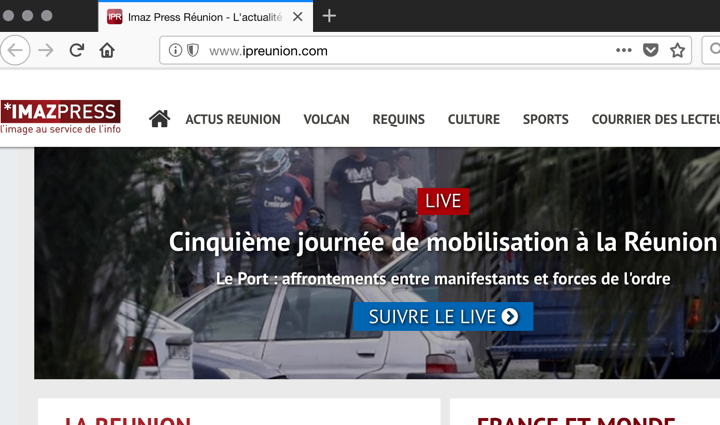Screen dimensions: 720x425
Task: Click the search field magnifier in toolbar
Action: (x=714, y=50)
